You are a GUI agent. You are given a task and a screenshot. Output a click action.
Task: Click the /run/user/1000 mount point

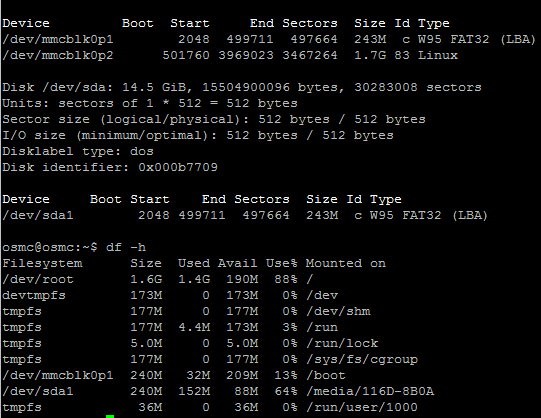click(362, 407)
